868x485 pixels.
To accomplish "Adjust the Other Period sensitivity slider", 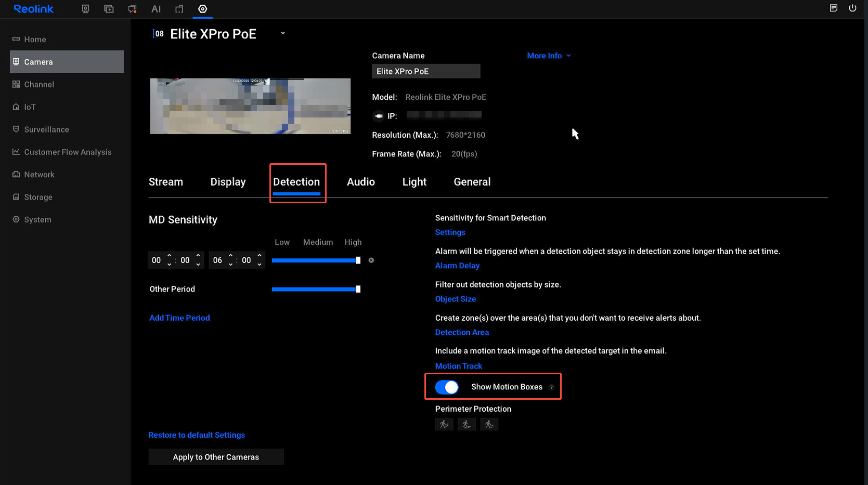I will click(x=358, y=289).
